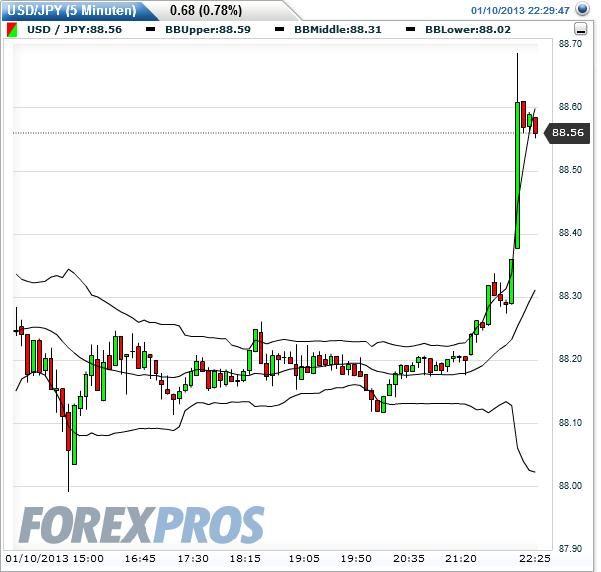Click the timestamp 01/10/2013 22:29:47
The width and height of the screenshot is (601, 572).
tap(520, 10)
